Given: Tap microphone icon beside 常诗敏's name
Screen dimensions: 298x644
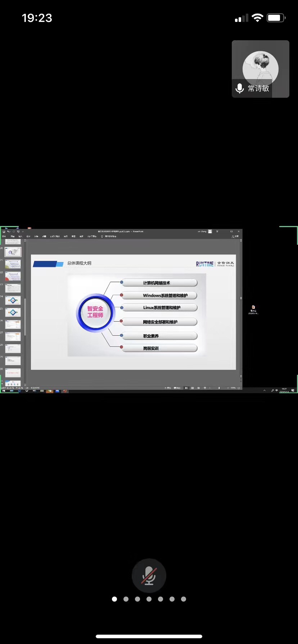Looking at the screenshot, I should click(x=240, y=88).
